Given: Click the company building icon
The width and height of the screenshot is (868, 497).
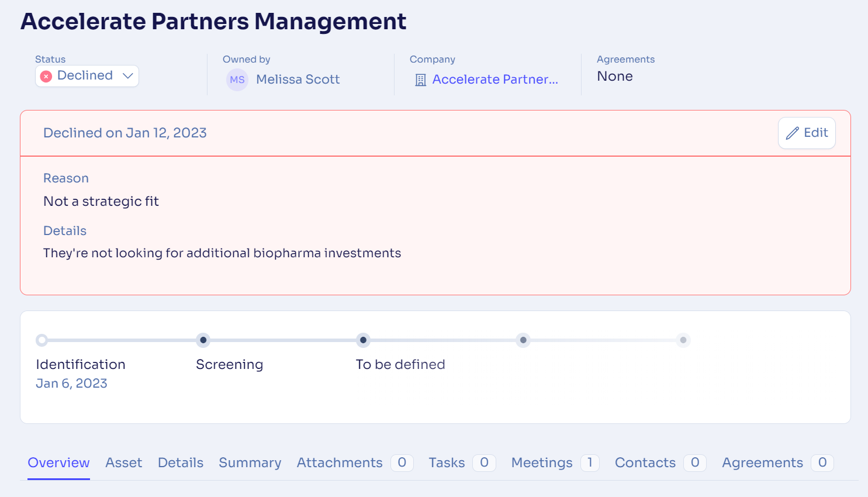Looking at the screenshot, I should click(x=420, y=80).
